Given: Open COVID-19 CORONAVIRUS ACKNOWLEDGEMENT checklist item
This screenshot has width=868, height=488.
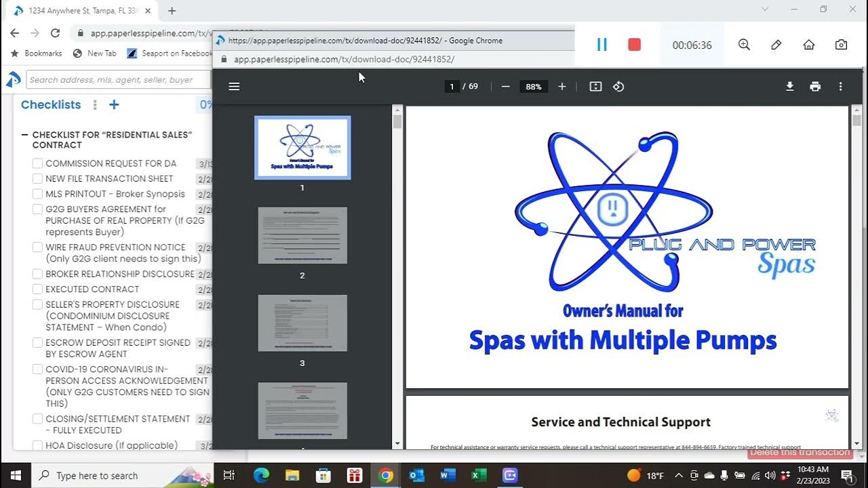Looking at the screenshot, I should coord(127,386).
